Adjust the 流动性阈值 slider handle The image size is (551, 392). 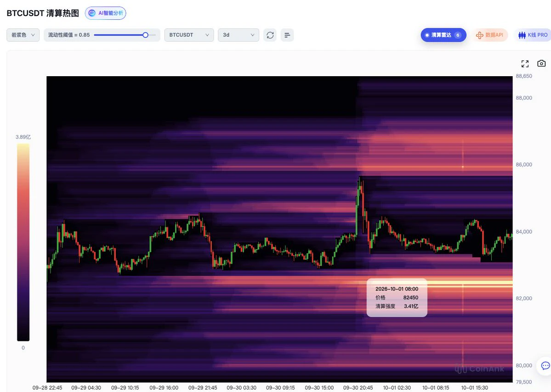(145, 35)
